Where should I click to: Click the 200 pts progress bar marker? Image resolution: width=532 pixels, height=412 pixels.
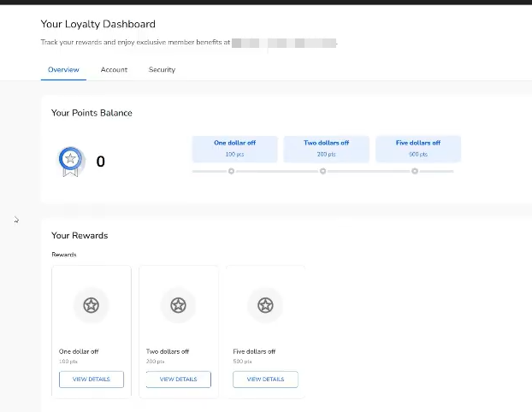pyautogui.click(x=323, y=171)
